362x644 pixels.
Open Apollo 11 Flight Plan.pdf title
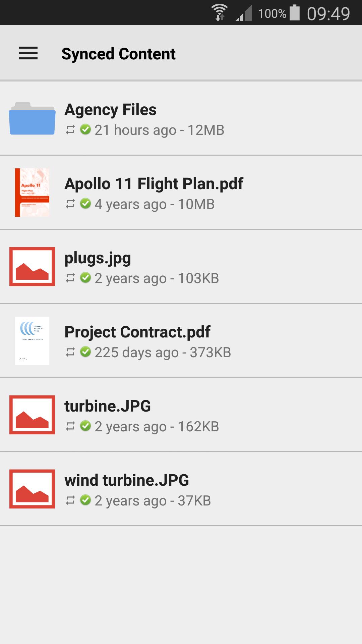154,184
